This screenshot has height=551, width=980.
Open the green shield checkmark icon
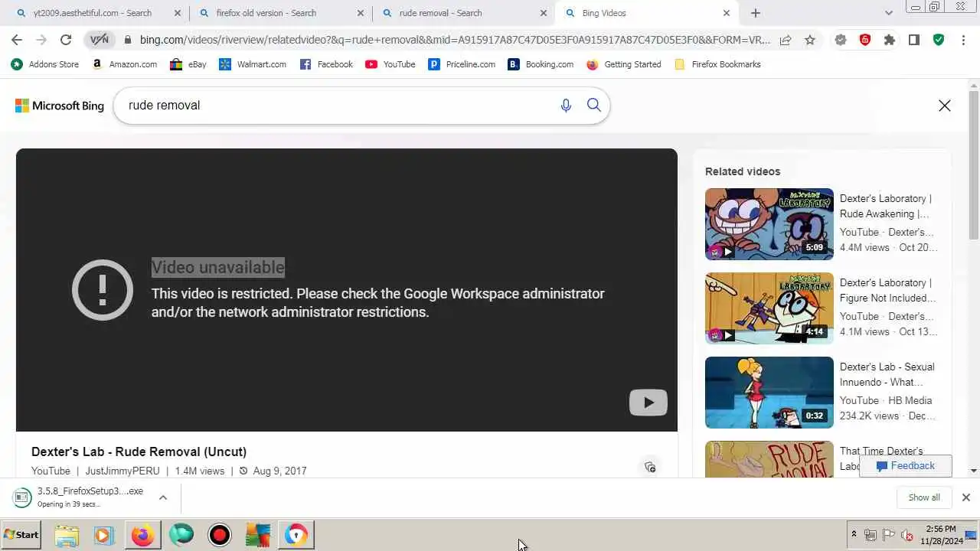pos(939,40)
